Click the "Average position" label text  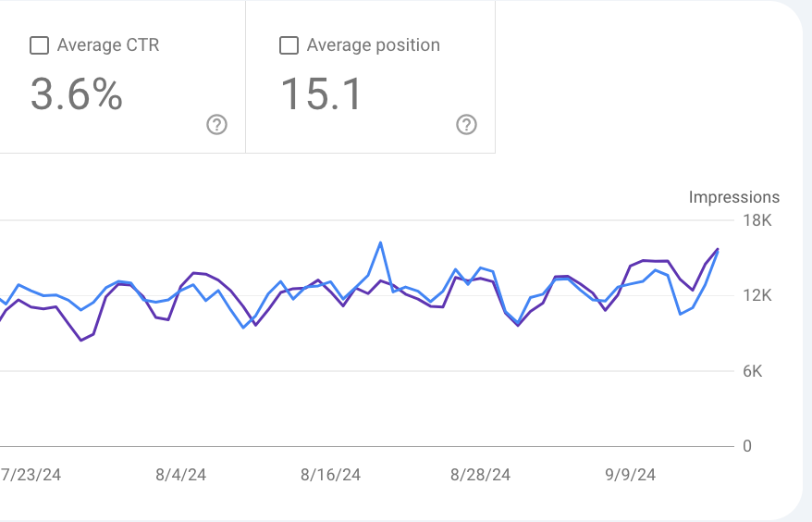[x=373, y=45]
